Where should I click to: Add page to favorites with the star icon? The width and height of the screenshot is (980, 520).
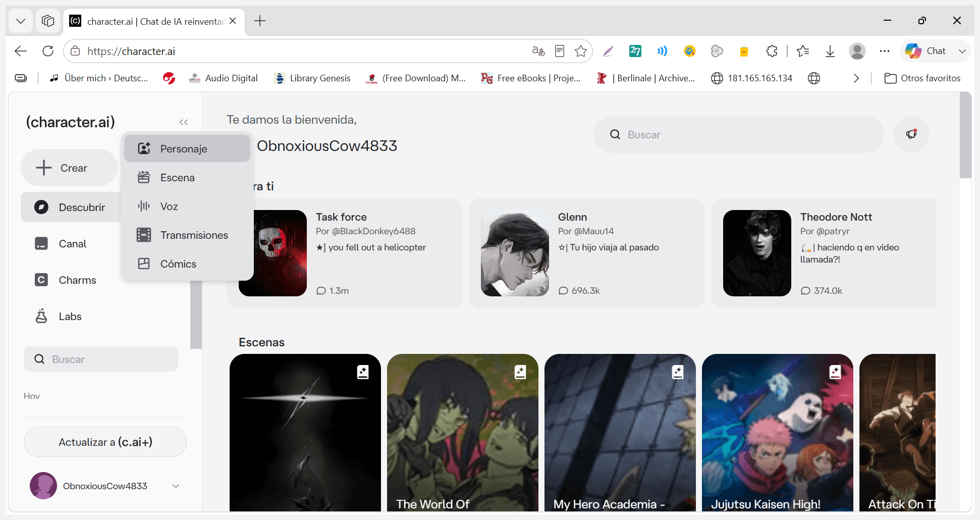click(581, 51)
